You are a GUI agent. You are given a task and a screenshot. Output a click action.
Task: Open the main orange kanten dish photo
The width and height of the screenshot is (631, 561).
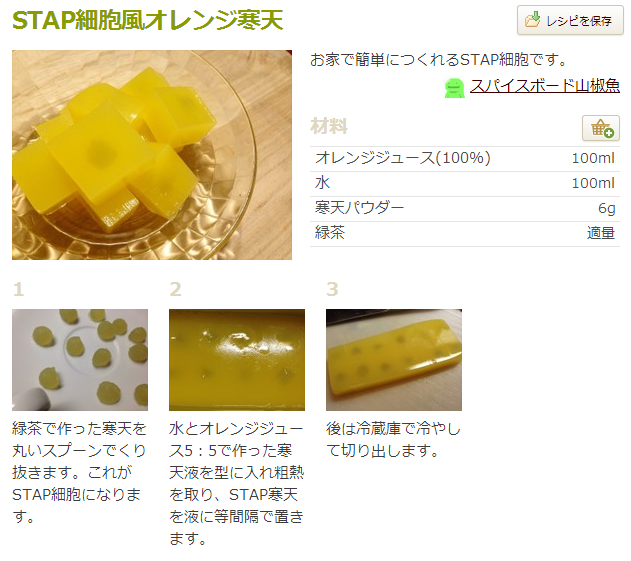pyautogui.click(x=152, y=155)
